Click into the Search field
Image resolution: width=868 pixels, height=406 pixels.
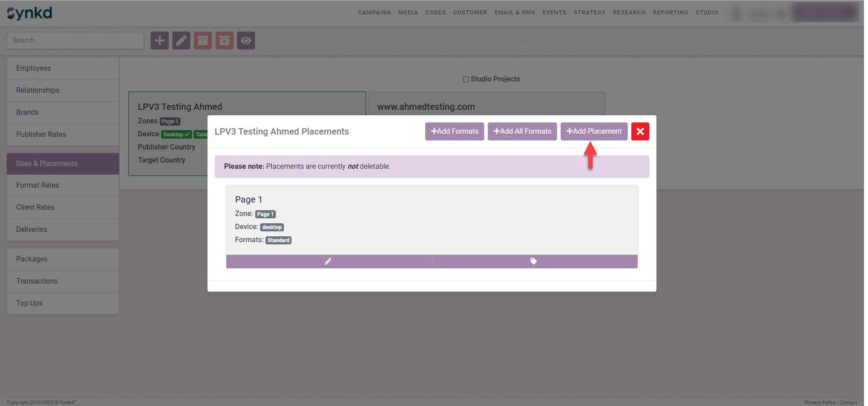click(x=75, y=41)
